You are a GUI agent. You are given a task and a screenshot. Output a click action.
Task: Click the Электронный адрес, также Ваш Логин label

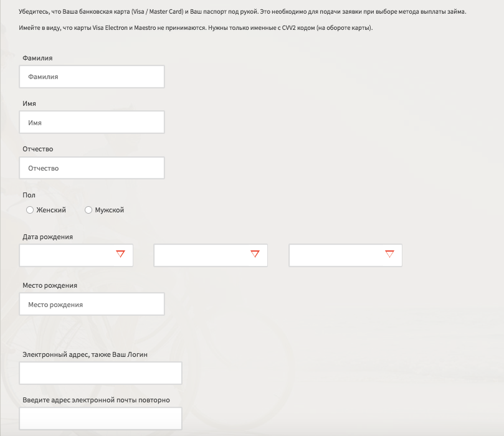coord(85,354)
